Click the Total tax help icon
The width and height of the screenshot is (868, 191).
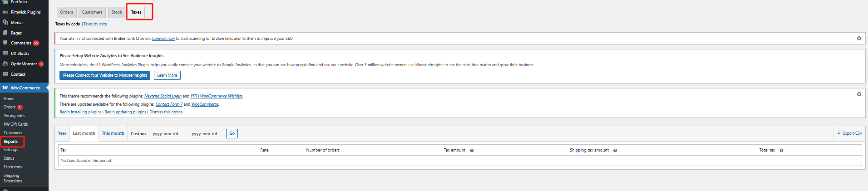click(x=781, y=150)
